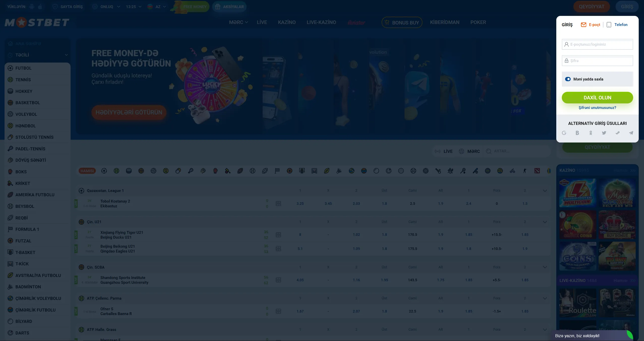The image size is (644, 341).
Task: Click the Android download icon
Action: [x=32, y=7]
